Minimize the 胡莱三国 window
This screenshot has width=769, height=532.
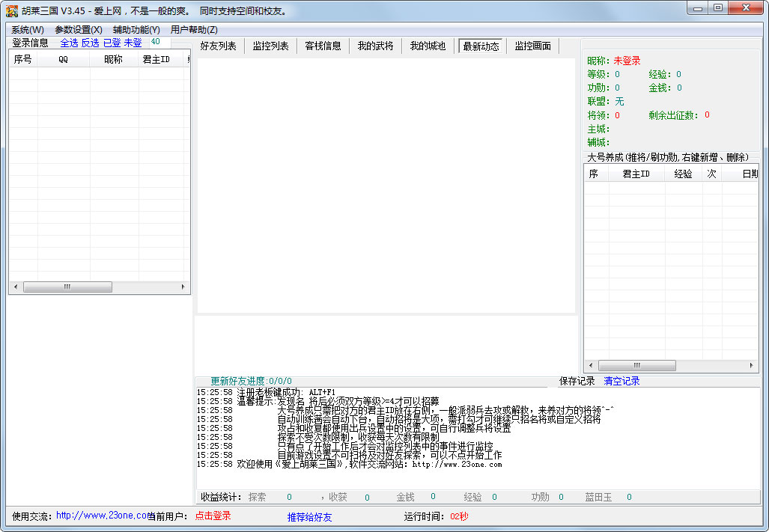click(x=697, y=8)
